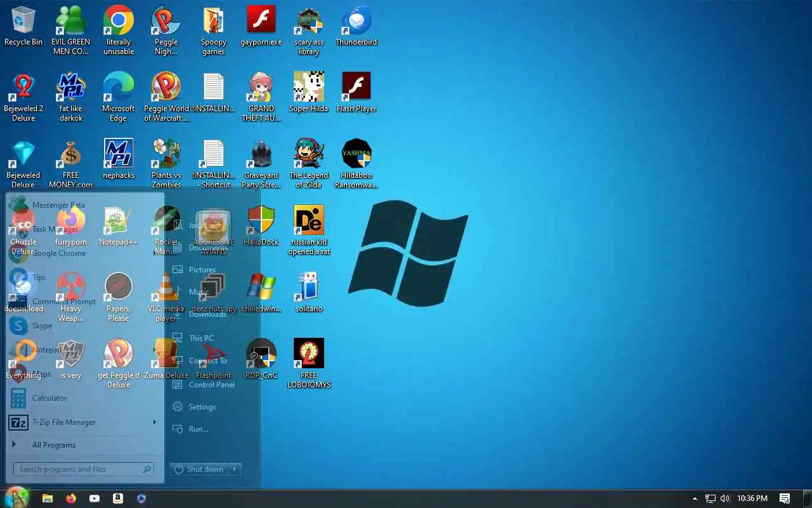This screenshot has width=812, height=508.
Task: Open the !INSTALLIN... - Shortcut file
Action: (x=214, y=164)
